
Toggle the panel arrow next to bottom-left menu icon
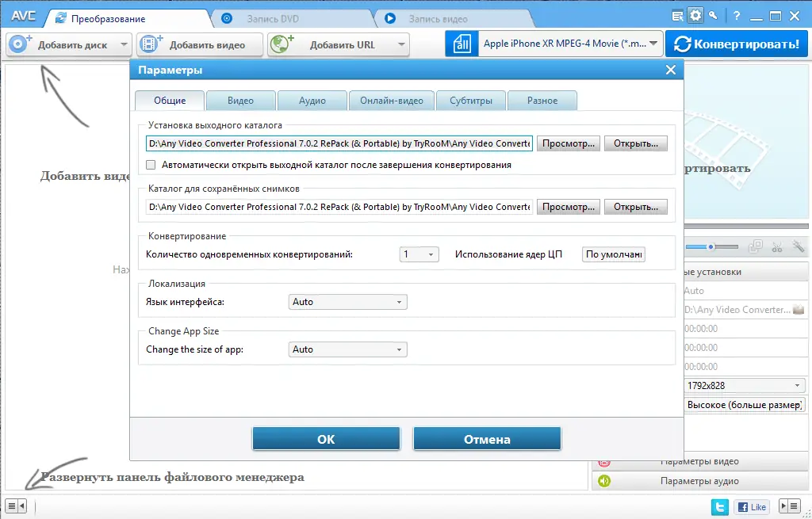tap(20, 505)
